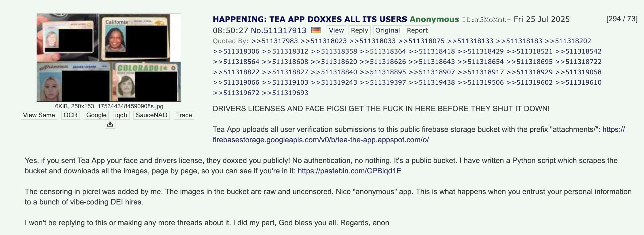Follow quote link >>511318202
Image resolution: width=644 pixels, height=235 pixels.
pyautogui.click(x=568, y=41)
